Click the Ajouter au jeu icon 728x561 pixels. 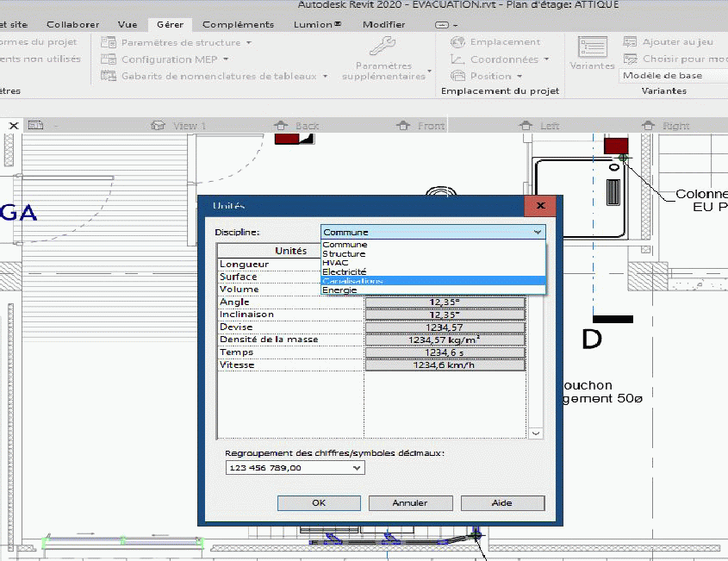(630, 42)
